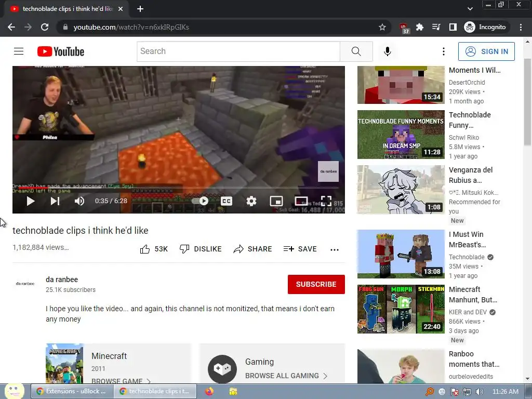Click BROWSE GAME link
This screenshot has width=532, height=399.
[121, 381]
